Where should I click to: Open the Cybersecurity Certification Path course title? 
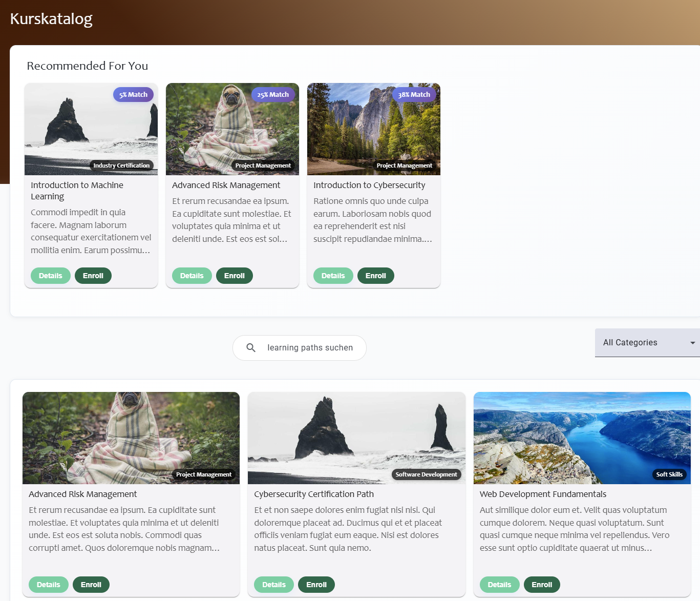coord(314,494)
